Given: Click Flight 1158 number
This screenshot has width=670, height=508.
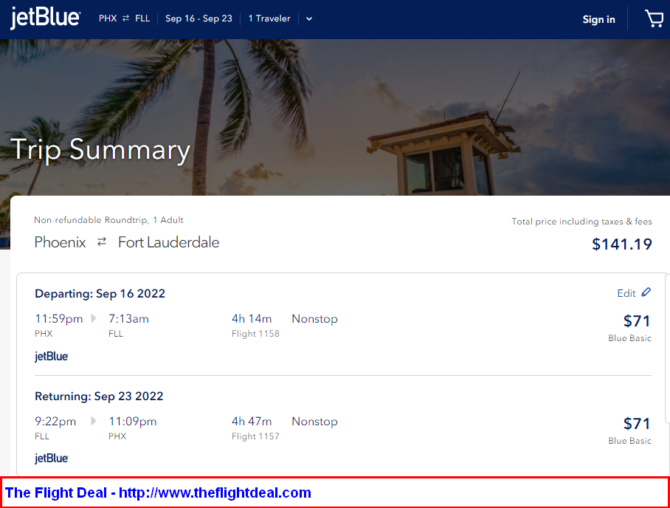Looking at the screenshot, I should pyautogui.click(x=256, y=334).
